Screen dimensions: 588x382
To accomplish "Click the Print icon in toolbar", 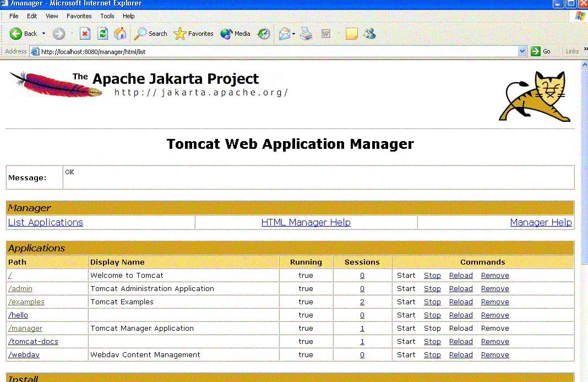I will click(307, 34).
